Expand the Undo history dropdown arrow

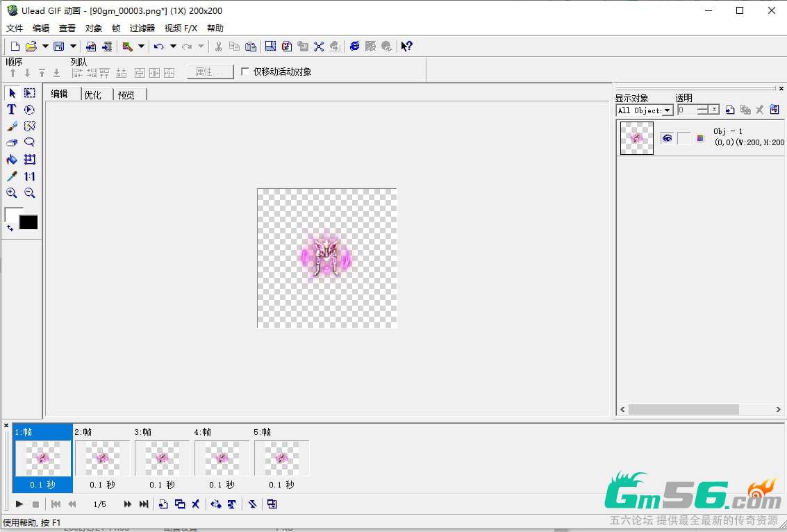coord(173,47)
